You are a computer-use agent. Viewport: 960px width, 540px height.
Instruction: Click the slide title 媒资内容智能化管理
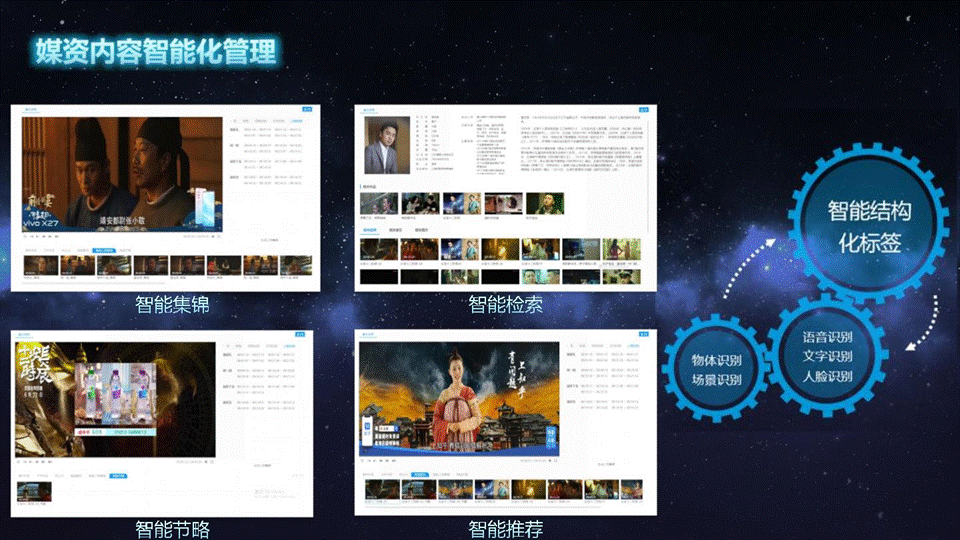tap(156, 51)
